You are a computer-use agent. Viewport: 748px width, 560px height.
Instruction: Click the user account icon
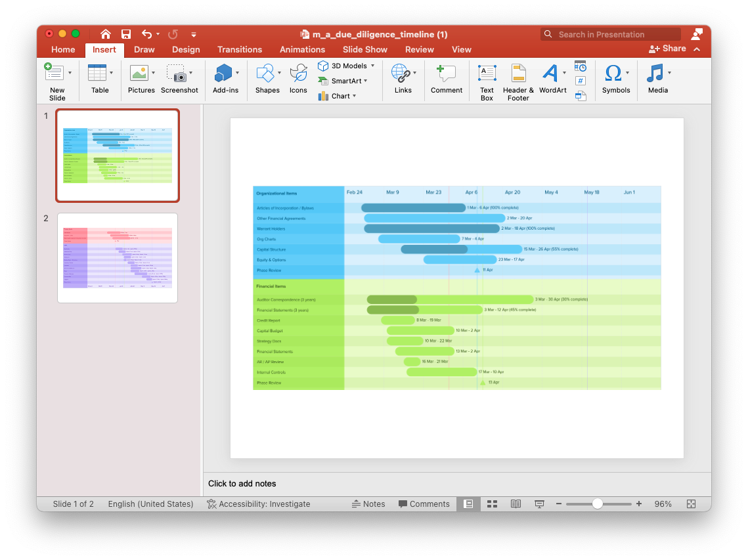pos(697,34)
